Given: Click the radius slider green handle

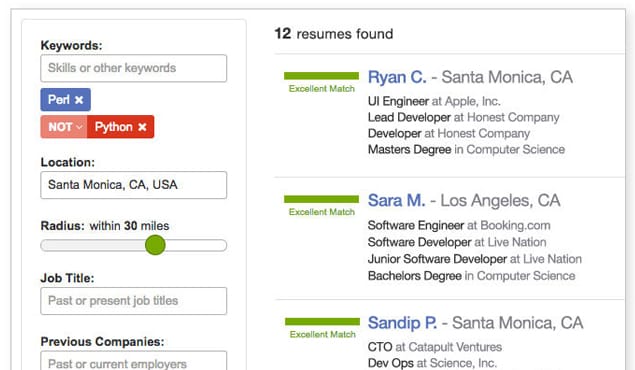Looking at the screenshot, I should tap(155, 245).
